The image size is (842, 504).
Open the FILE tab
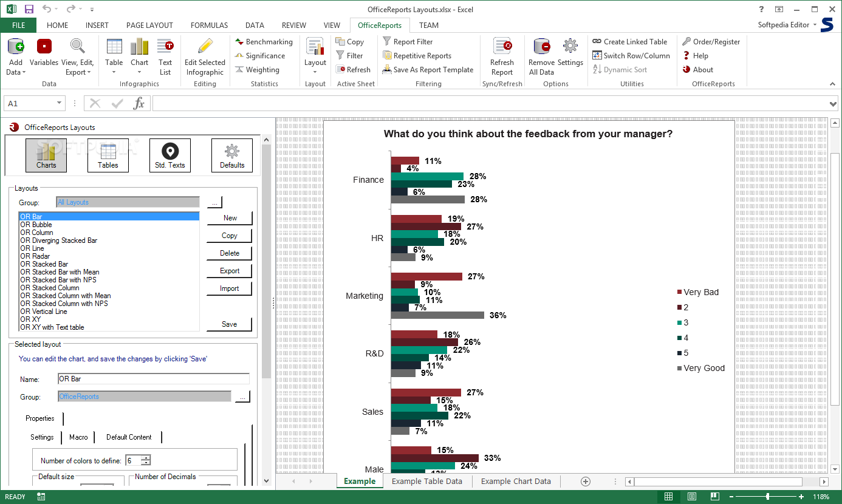pos(18,26)
